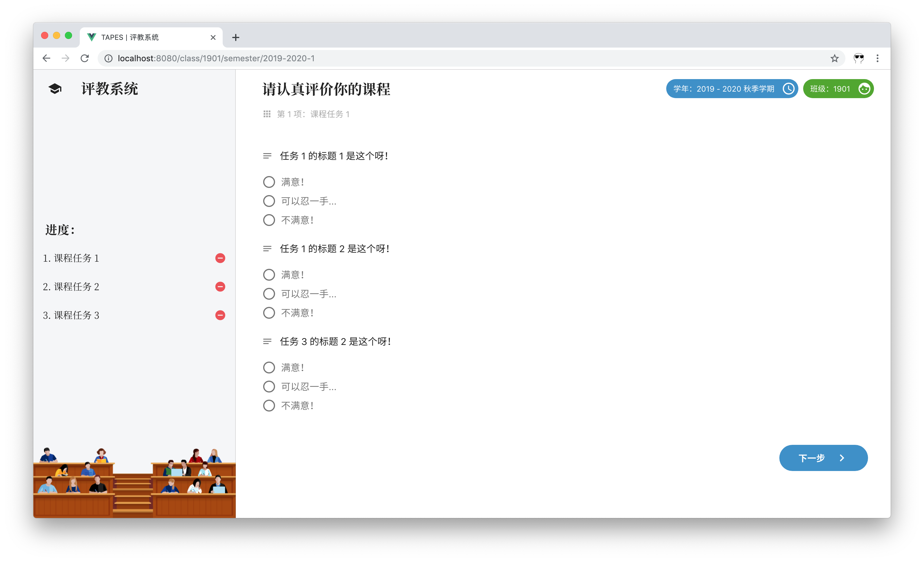This screenshot has height=562, width=924.
Task: Click red minus status icon for 课程任务 2
Action: pos(220,287)
